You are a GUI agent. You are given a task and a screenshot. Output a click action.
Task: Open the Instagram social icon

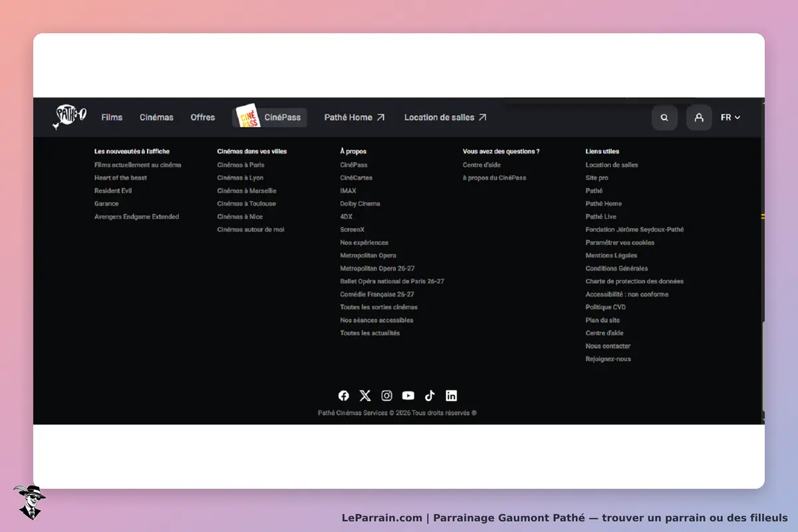[386, 396]
